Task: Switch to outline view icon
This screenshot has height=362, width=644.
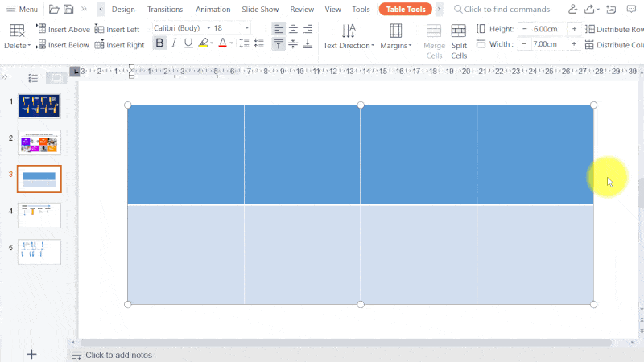Action: [x=33, y=78]
